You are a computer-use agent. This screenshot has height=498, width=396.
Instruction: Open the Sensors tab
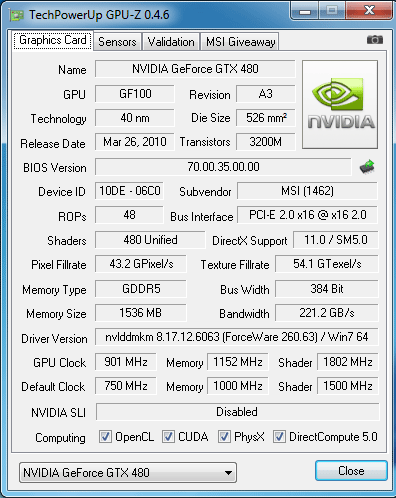pos(117,42)
